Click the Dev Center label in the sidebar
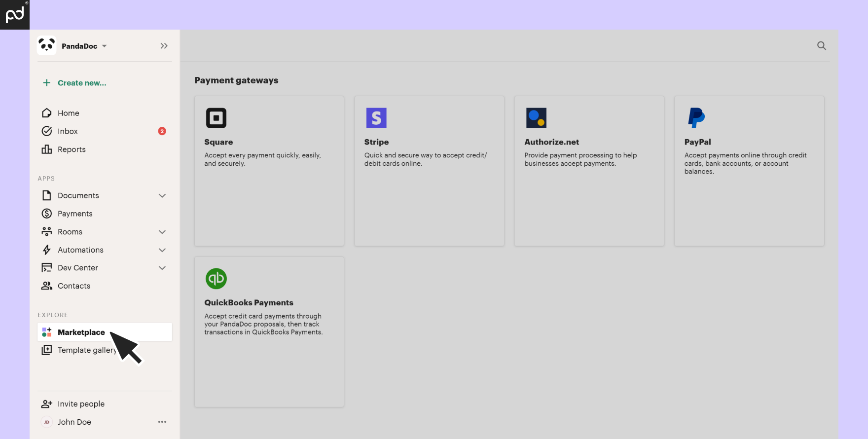The height and width of the screenshot is (439, 868). point(78,268)
